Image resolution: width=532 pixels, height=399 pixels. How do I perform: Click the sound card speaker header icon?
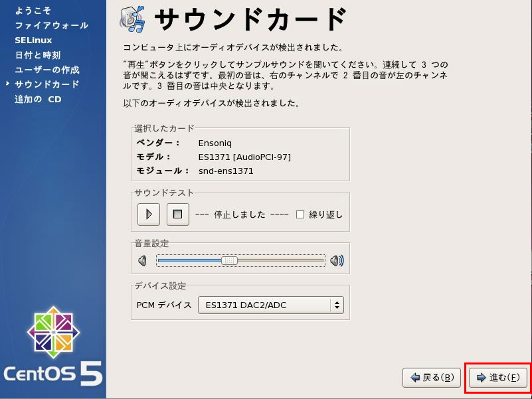pos(133,19)
